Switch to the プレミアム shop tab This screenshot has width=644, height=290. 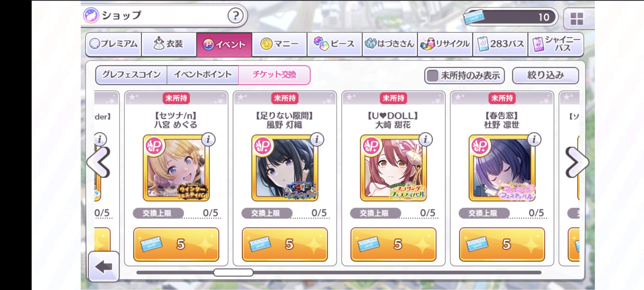(113, 44)
